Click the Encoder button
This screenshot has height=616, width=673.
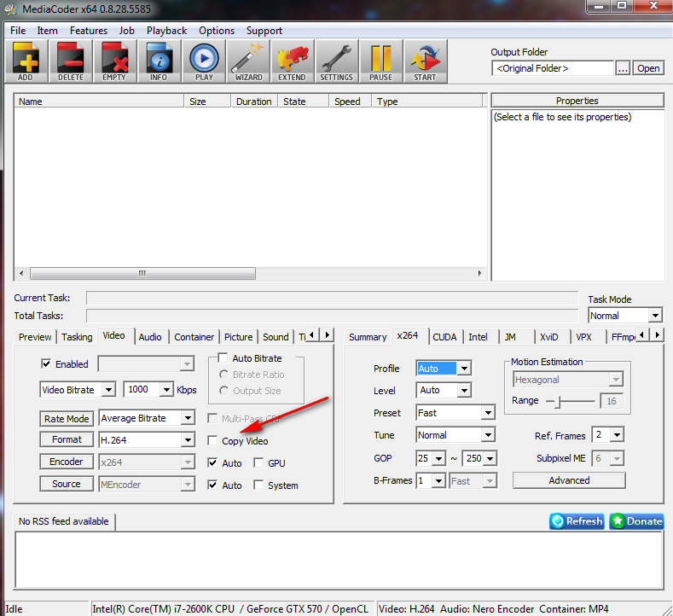(67, 462)
